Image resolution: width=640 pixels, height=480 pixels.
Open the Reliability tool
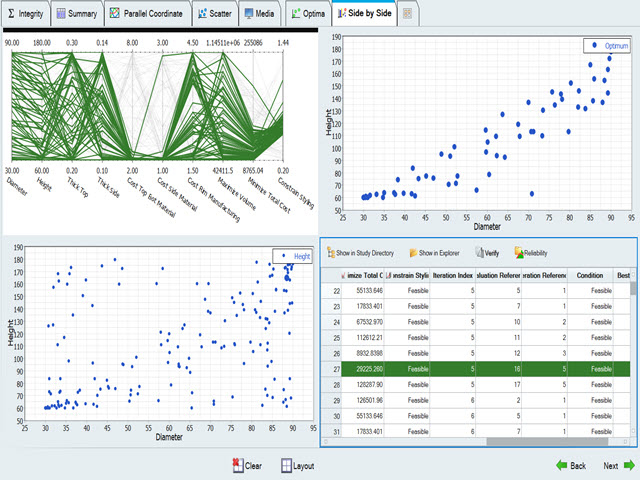click(x=531, y=253)
